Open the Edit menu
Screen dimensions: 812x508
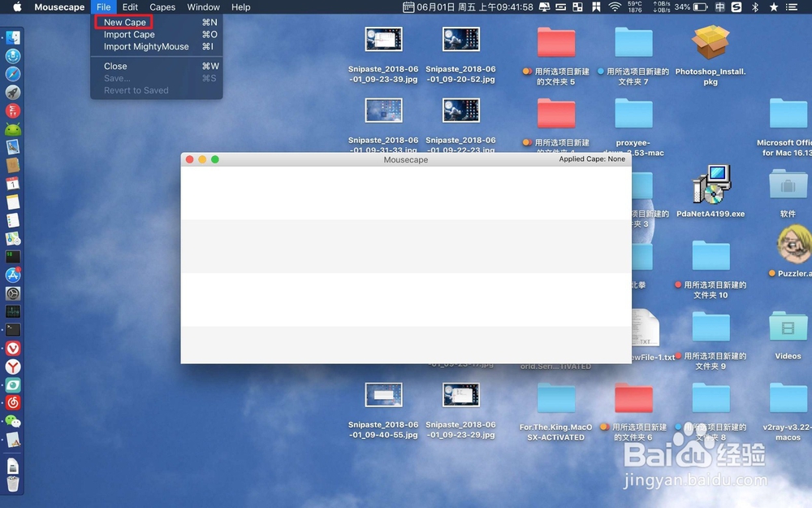click(130, 7)
